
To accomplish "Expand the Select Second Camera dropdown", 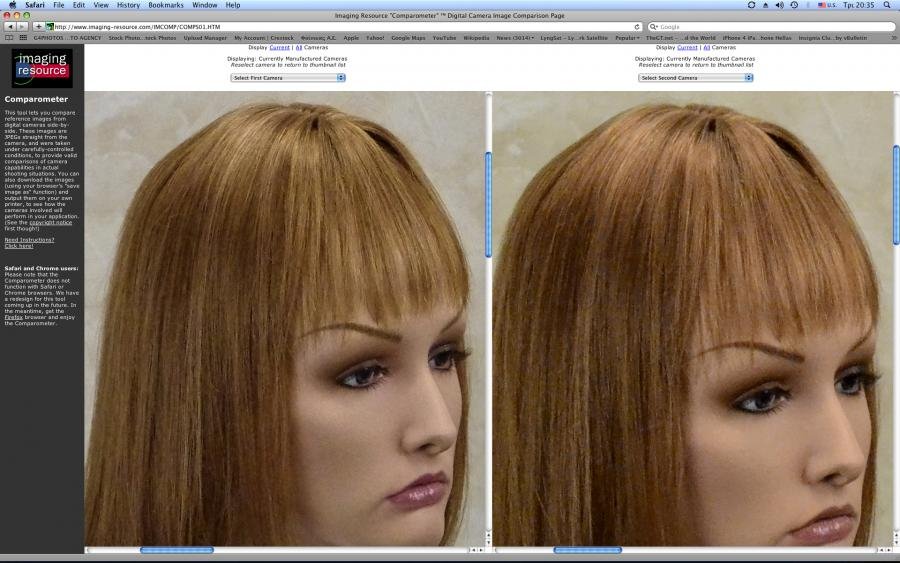I will [696, 77].
